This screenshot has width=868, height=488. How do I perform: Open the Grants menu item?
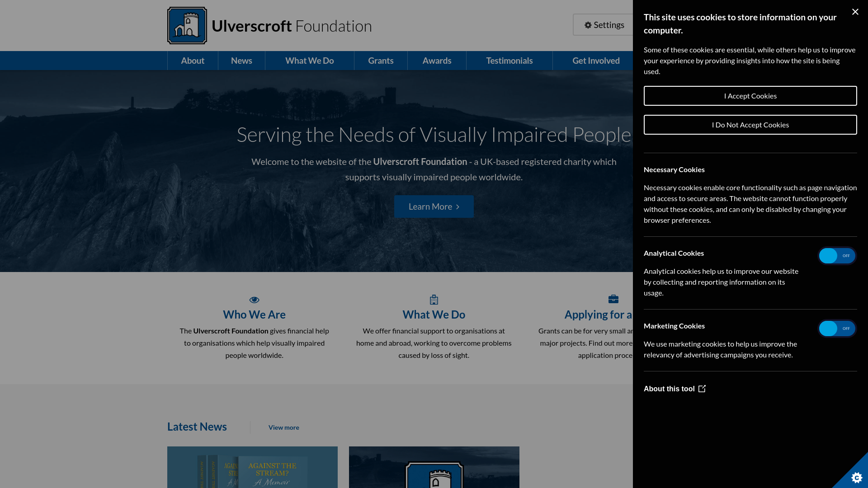pos(381,61)
